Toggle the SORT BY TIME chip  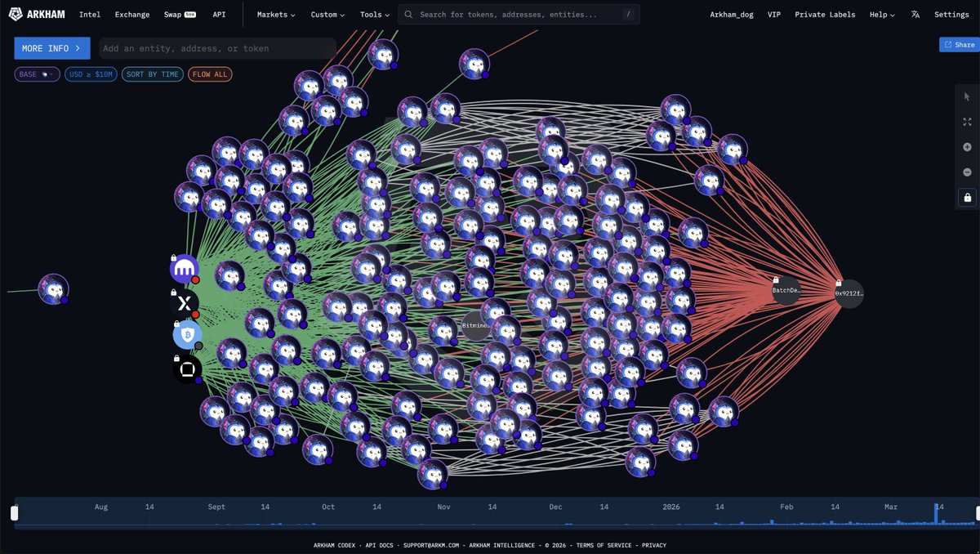pos(153,74)
